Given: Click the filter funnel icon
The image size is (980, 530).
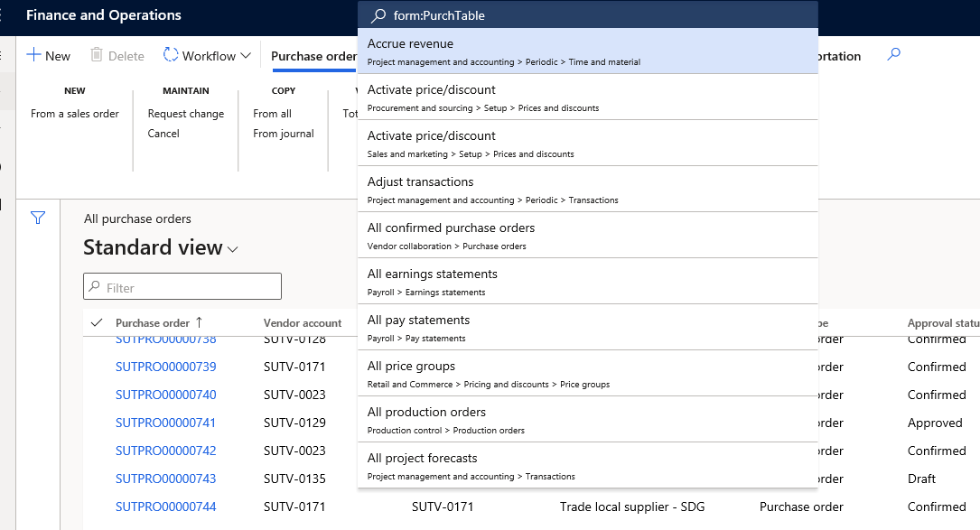Looking at the screenshot, I should pos(36,218).
